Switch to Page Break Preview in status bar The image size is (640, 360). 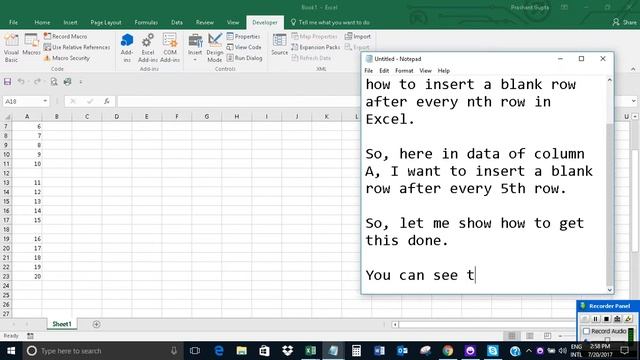547,336
